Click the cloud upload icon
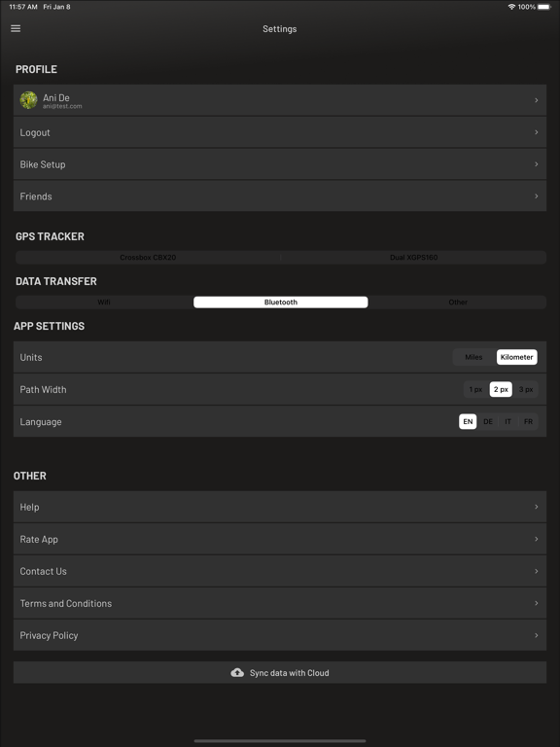The width and height of the screenshot is (560, 747). [x=237, y=673]
